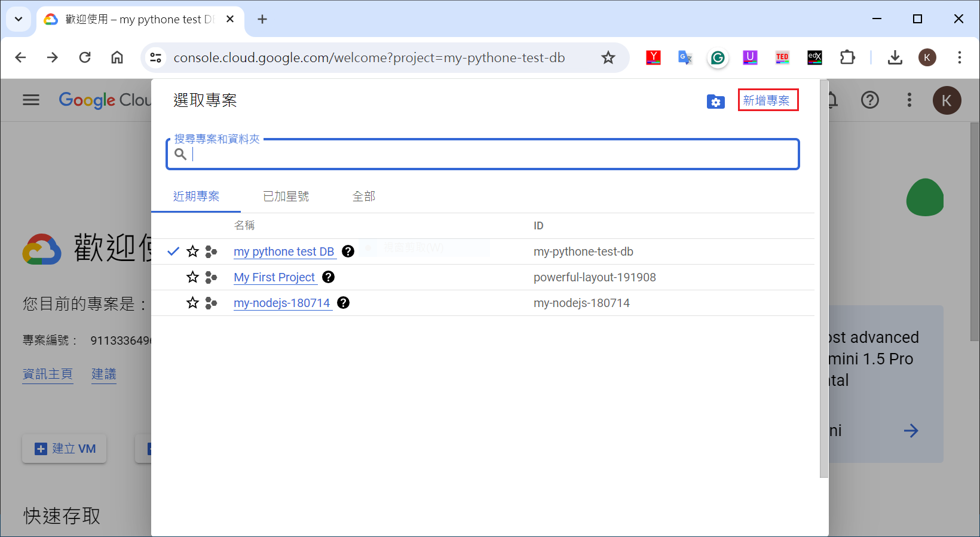The image size is (980, 537).
Task: Switch to the 已加星號 tab
Action: pos(286,197)
